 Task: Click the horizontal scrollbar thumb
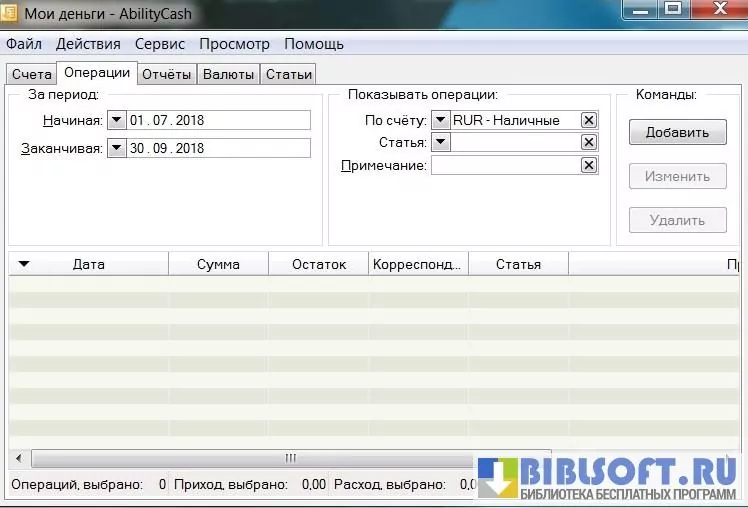290,458
